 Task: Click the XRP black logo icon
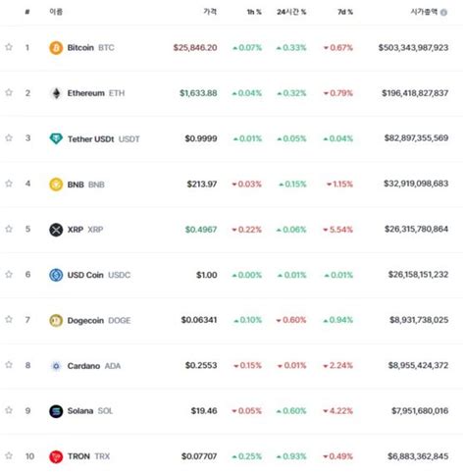[56, 230]
